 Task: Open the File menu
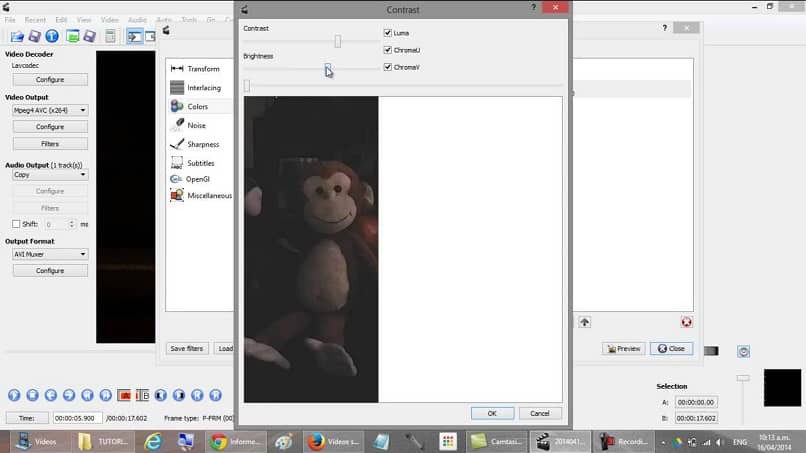tap(10, 20)
